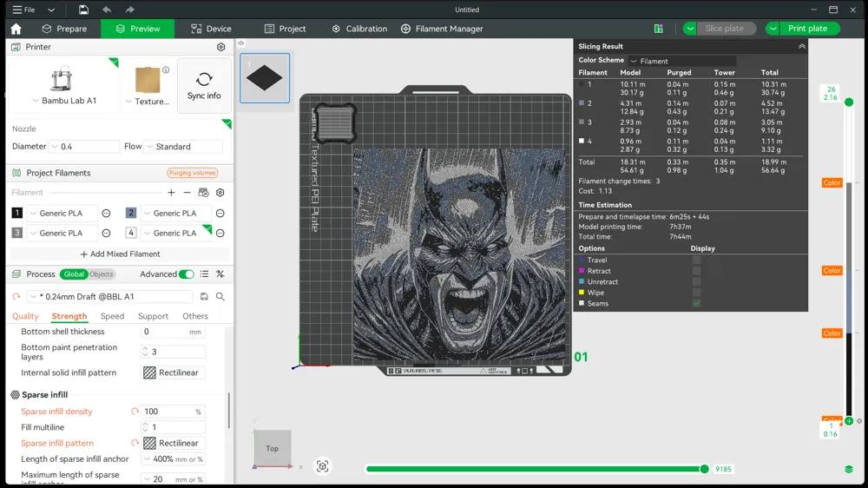Open printer settings gear icon
Viewport: 868px width, 488px height.
coord(220,47)
